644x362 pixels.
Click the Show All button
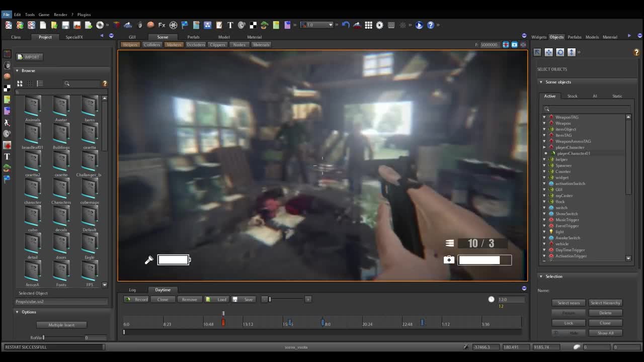[605, 333]
